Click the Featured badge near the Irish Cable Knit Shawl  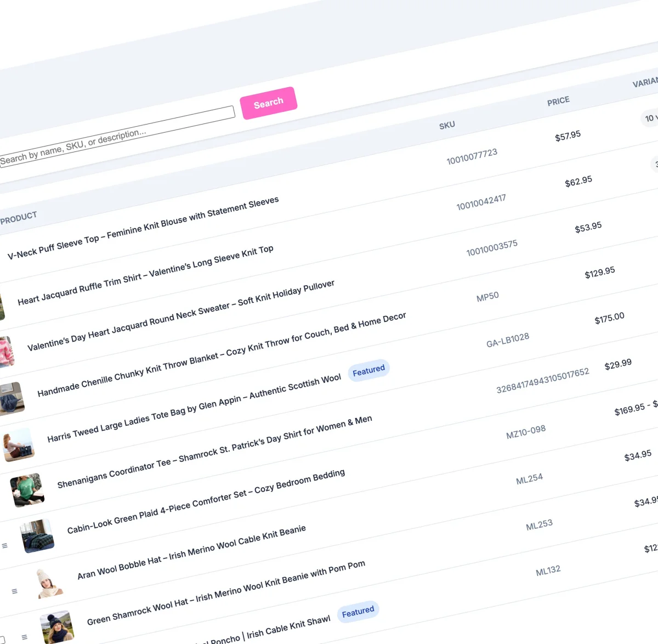[358, 611]
